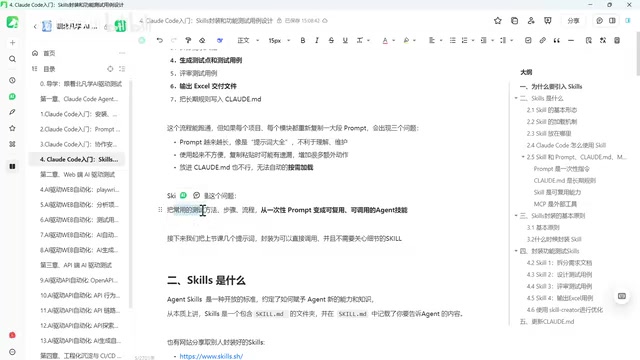640x360 pixels.
Task: Jump to 一、为什么要引入 Skills in outline
Action: point(551,87)
